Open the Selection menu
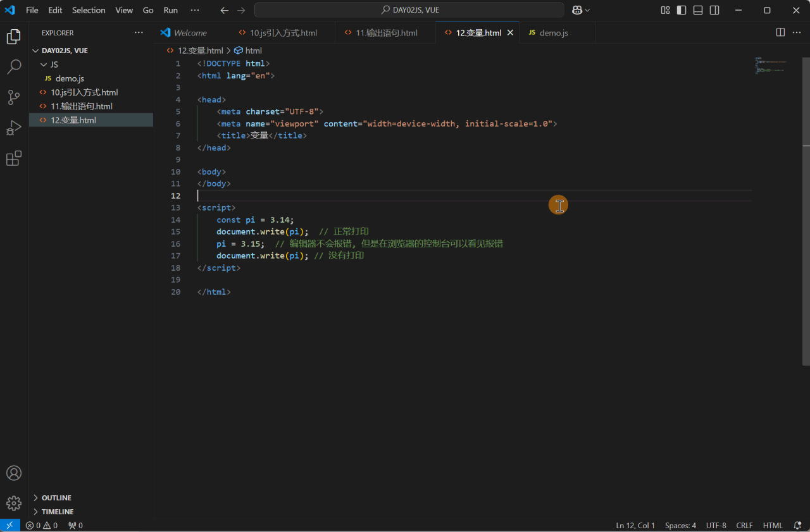This screenshot has width=810, height=532. [89, 10]
